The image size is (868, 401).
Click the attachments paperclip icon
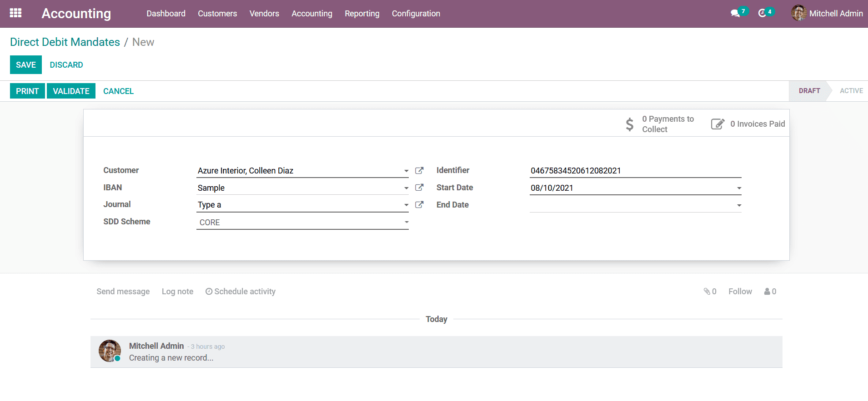[x=707, y=292]
